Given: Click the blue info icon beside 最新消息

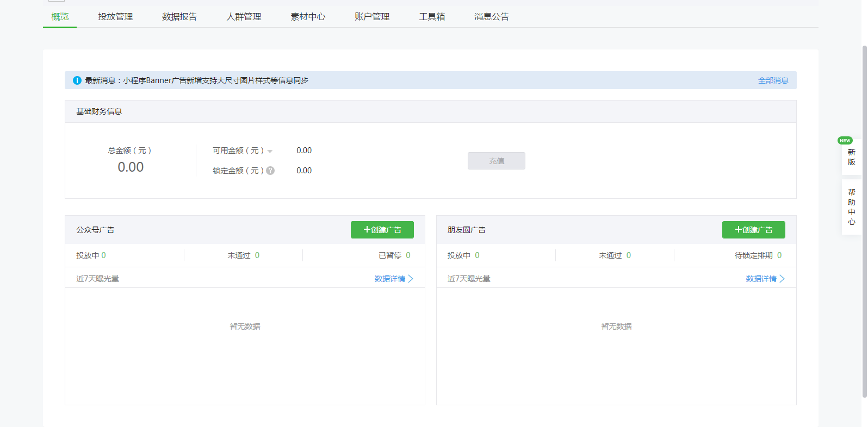Looking at the screenshot, I should point(77,80).
